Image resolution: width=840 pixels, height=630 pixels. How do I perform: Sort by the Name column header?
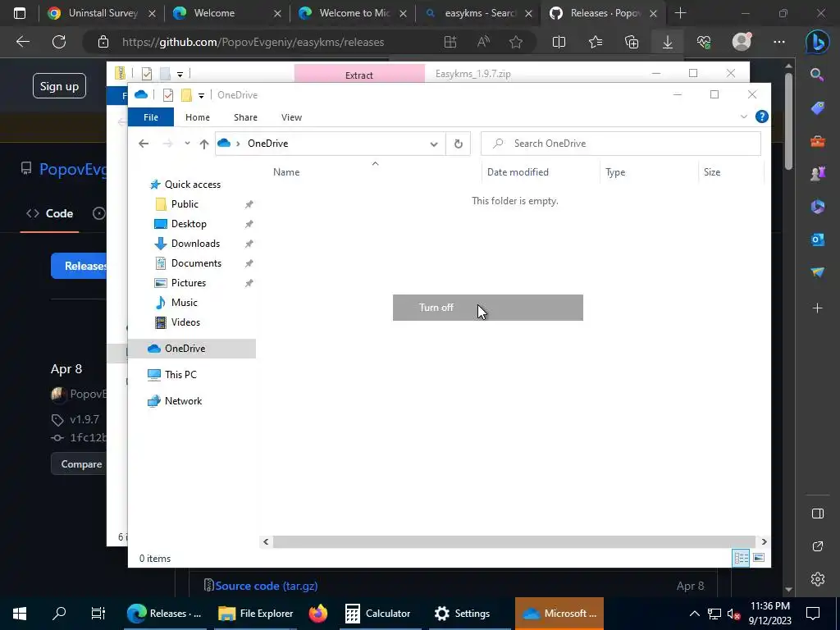tap(286, 172)
